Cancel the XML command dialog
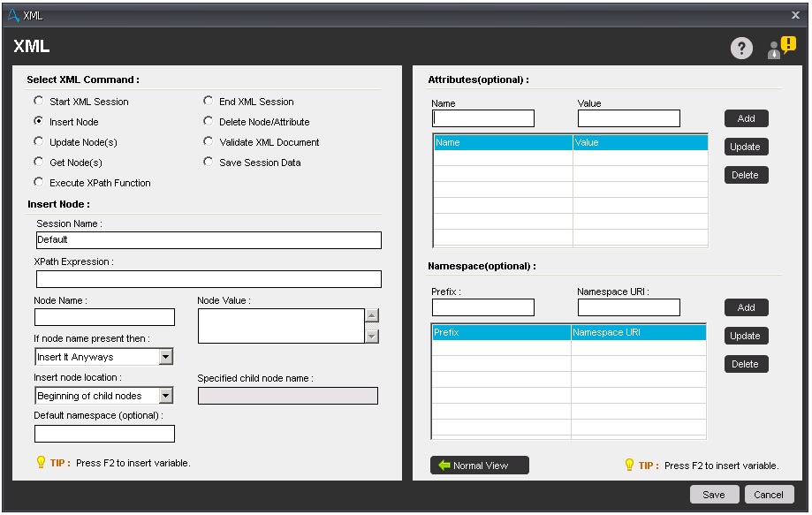The image size is (812, 515). tap(769, 495)
